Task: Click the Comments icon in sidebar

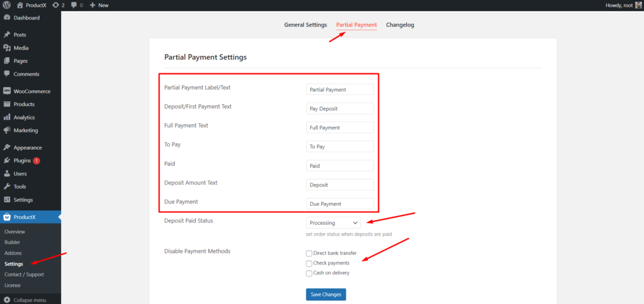Action: [6, 74]
